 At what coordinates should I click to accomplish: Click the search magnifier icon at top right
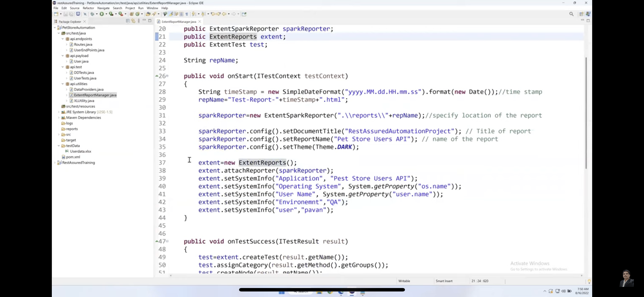click(571, 14)
